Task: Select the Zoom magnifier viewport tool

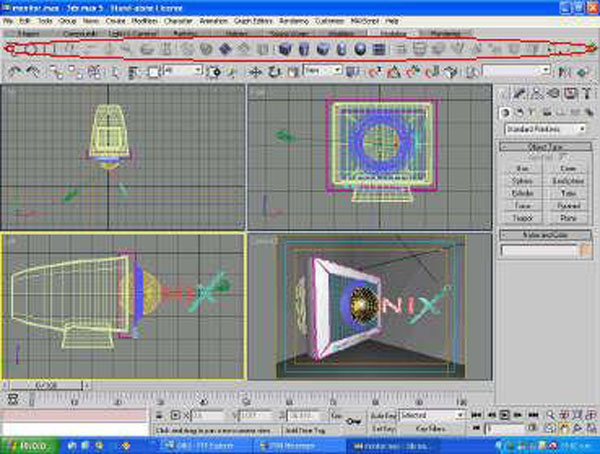Action: click(550, 415)
